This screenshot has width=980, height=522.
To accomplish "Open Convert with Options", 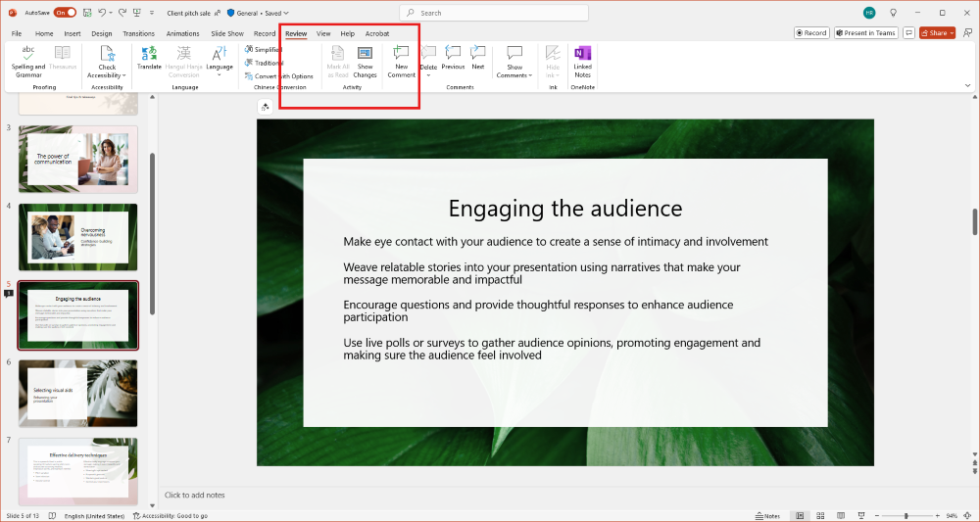I will (278, 76).
